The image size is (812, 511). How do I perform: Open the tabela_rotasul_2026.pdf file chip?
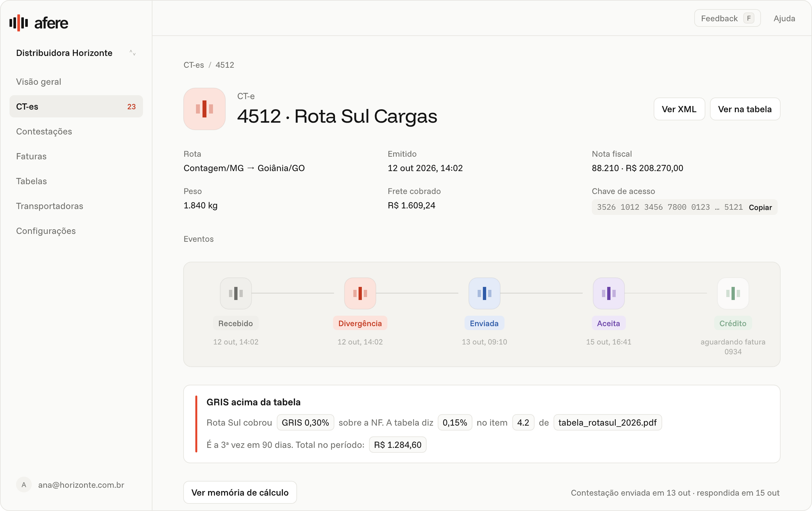tap(608, 423)
